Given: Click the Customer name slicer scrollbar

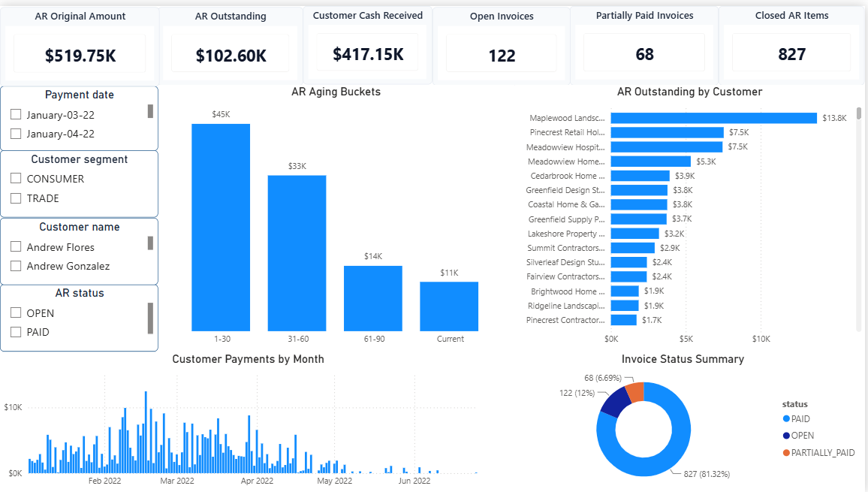Looking at the screenshot, I should click(150, 243).
